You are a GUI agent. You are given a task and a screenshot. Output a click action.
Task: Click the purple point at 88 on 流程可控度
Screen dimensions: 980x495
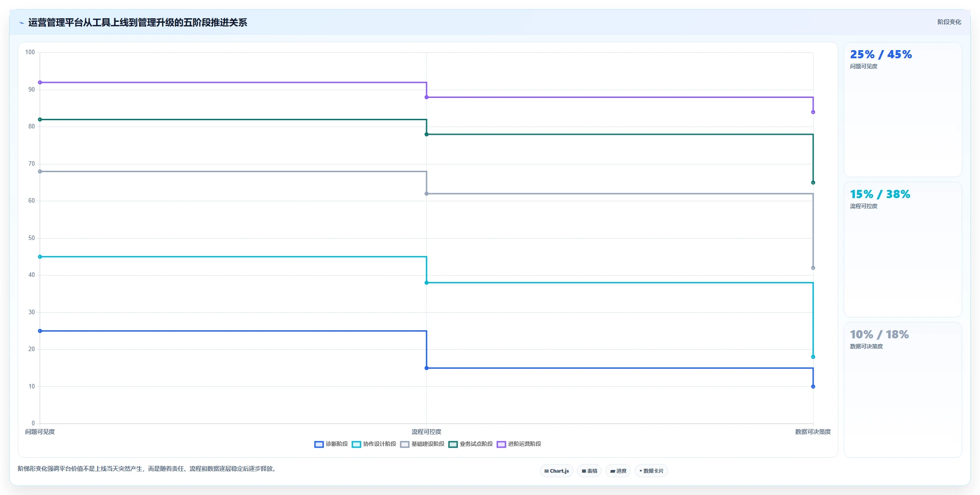pyautogui.click(x=427, y=97)
